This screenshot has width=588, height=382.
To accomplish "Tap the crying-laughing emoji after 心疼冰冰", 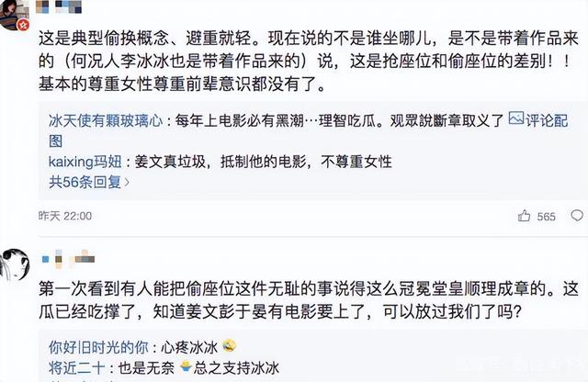I will point(229,345).
